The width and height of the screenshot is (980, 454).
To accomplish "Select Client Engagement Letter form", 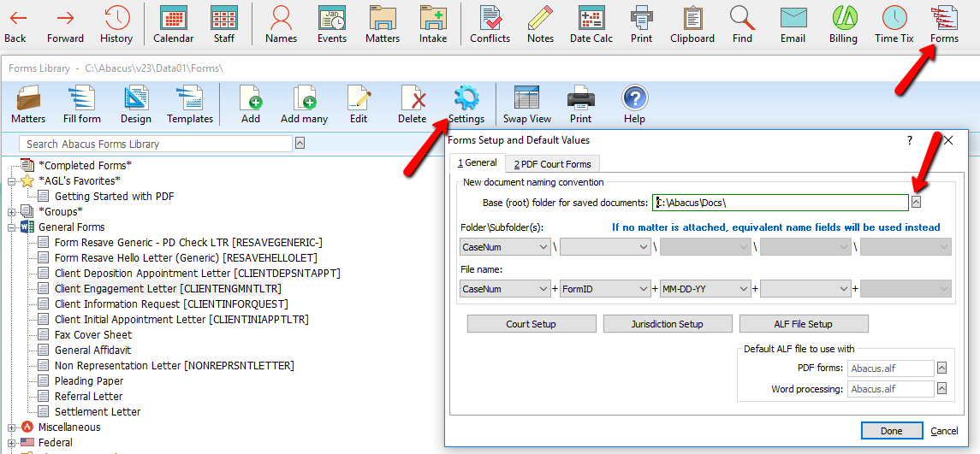I will tap(168, 288).
